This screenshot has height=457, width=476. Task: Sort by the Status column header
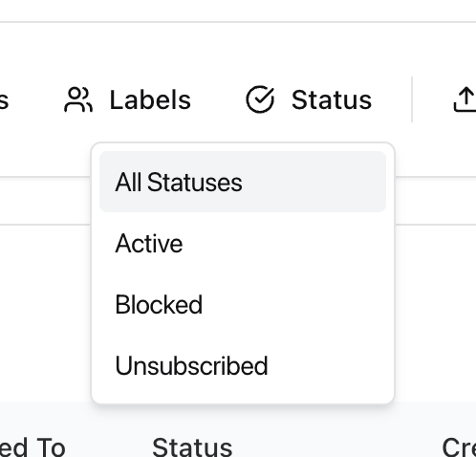(192, 447)
